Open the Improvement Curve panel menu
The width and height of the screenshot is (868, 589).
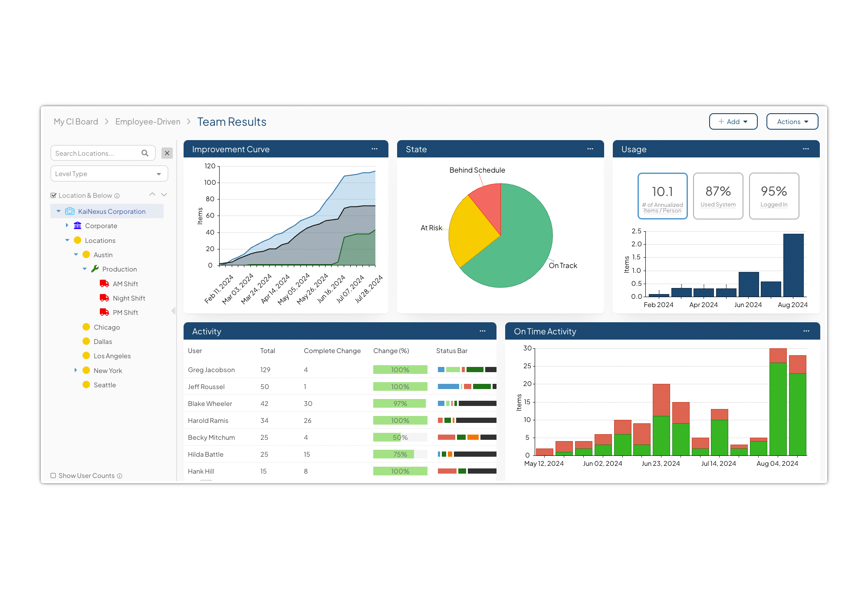[x=375, y=149]
